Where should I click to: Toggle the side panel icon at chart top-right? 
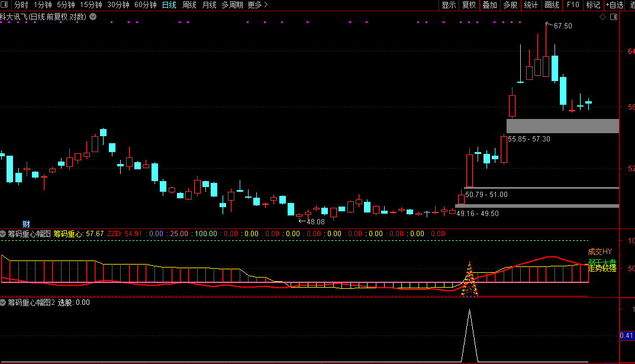[x=614, y=17]
